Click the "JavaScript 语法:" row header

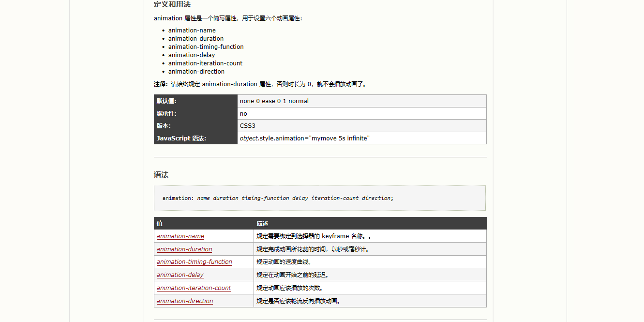click(x=181, y=138)
